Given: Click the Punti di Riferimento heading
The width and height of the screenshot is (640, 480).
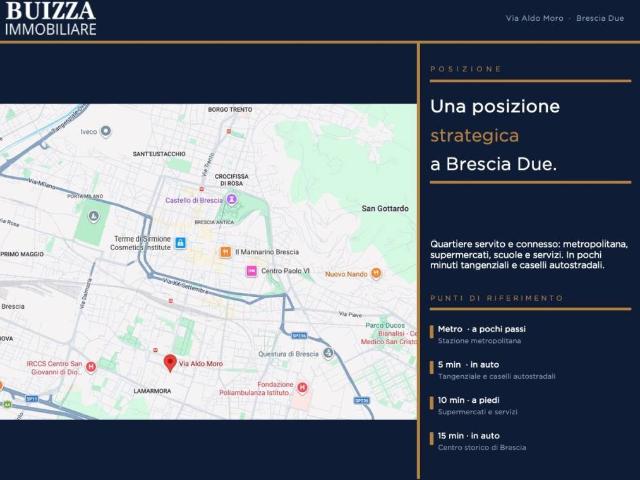Looking at the screenshot, I should (497, 298).
